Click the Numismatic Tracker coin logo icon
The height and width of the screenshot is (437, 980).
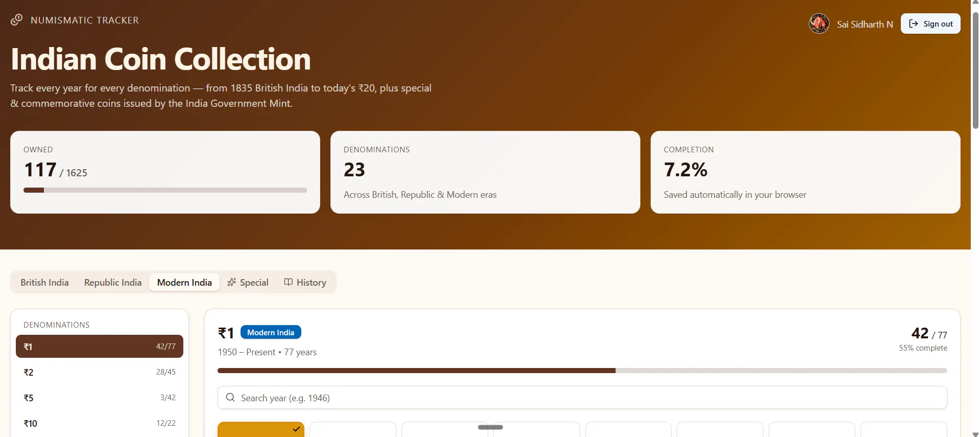[x=16, y=20]
